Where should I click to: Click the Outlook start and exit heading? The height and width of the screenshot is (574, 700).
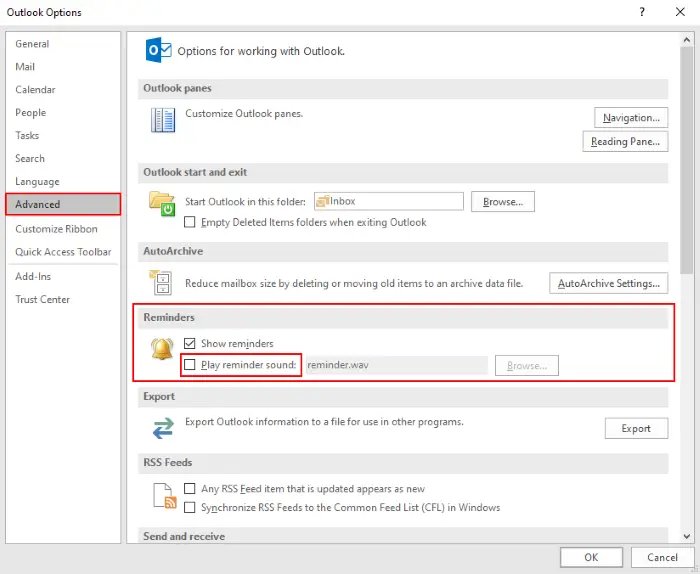pos(195,172)
